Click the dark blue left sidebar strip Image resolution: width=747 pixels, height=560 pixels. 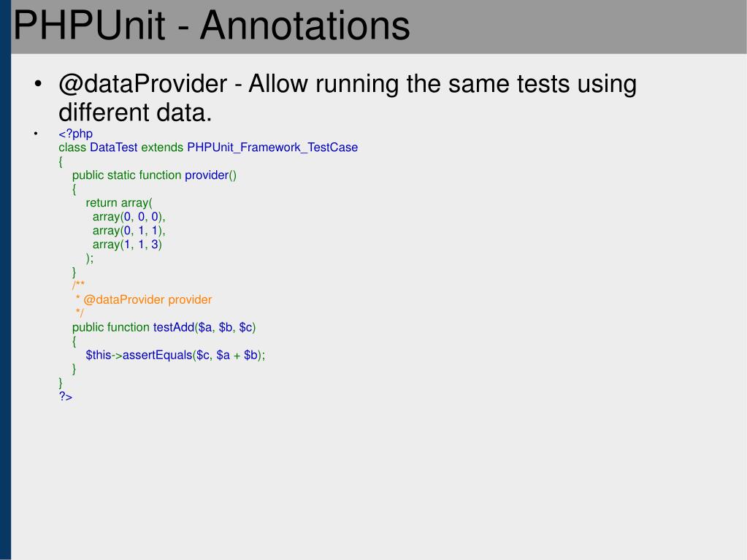5,280
